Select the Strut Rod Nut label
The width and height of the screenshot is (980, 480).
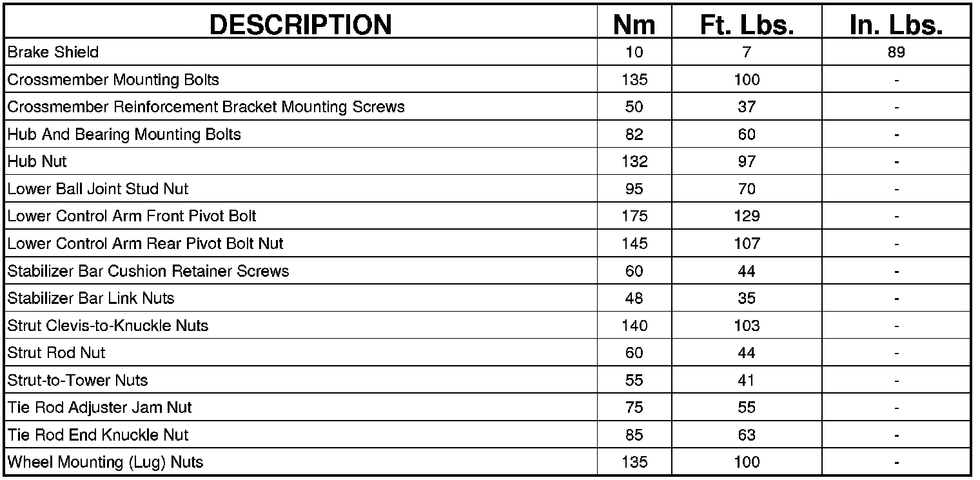point(57,353)
